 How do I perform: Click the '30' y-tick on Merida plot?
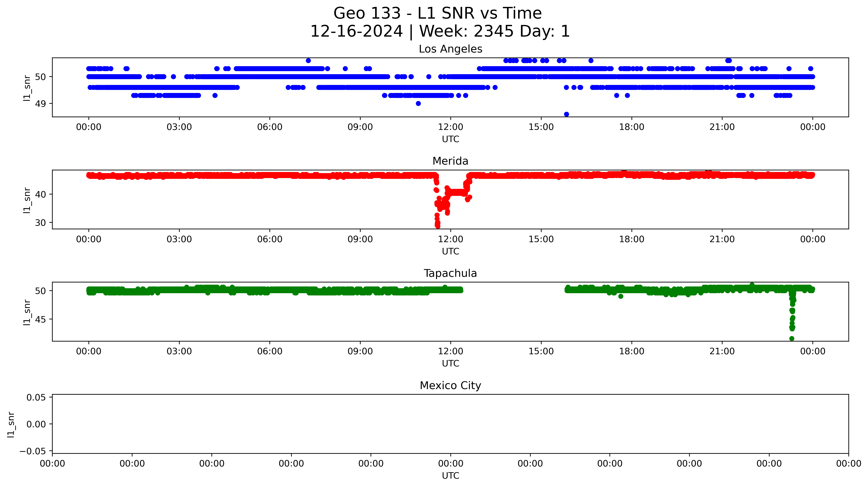tap(40, 223)
